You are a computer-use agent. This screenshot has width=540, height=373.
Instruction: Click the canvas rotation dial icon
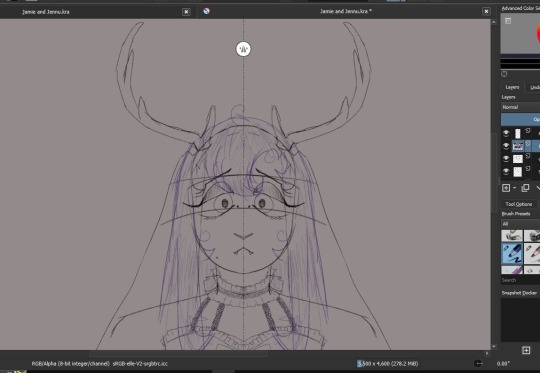[478, 363]
